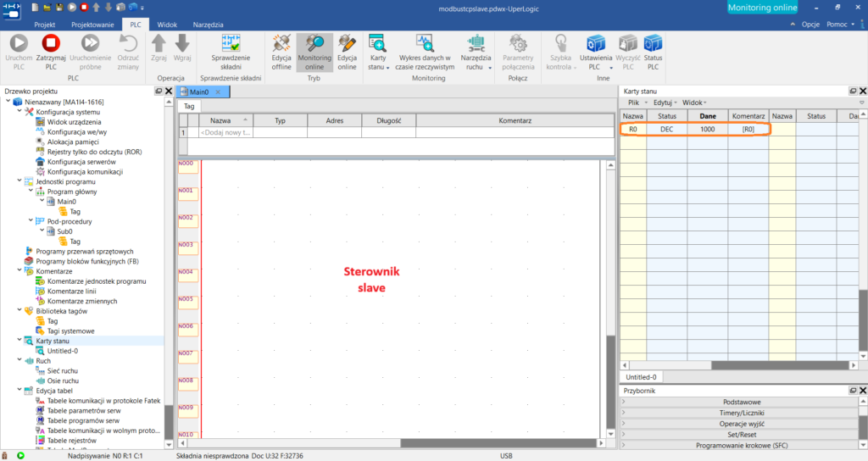868x461 pixels.
Task: Open the Projekt ribbon tab
Action: pyautogui.click(x=45, y=25)
